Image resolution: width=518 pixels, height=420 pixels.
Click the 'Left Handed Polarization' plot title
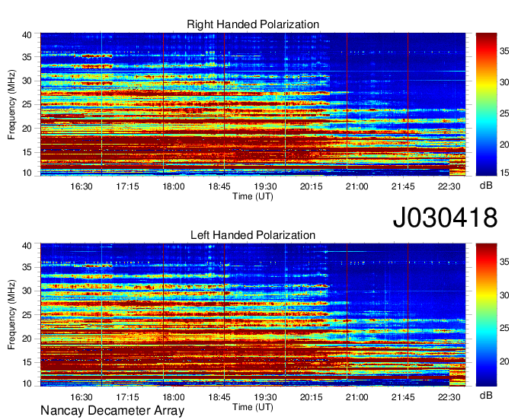(253, 235)
